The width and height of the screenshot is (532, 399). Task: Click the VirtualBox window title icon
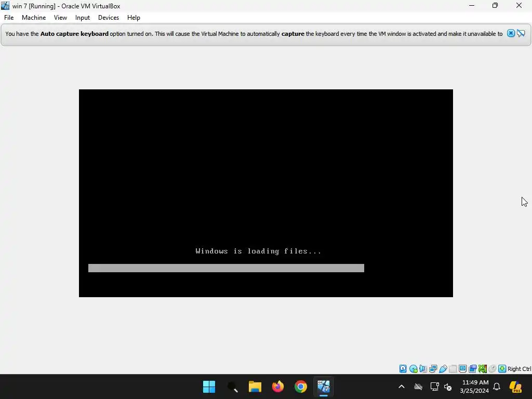tap(5, 6)
